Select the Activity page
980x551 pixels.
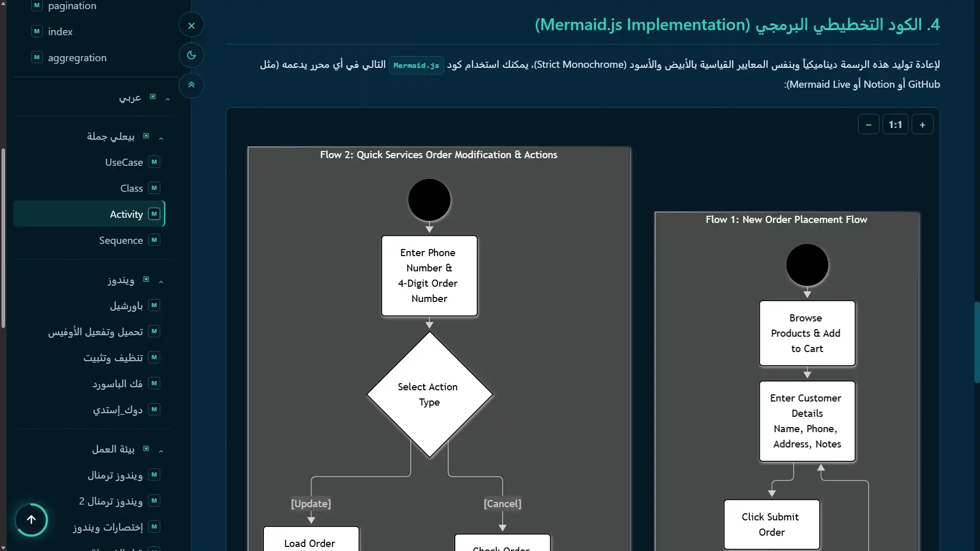89,214
